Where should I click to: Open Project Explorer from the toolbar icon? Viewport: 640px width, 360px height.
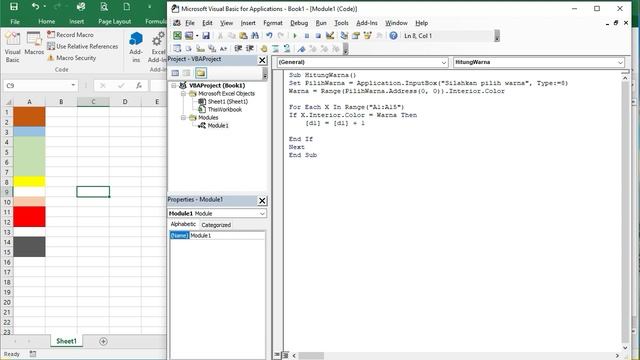(344, 36)
